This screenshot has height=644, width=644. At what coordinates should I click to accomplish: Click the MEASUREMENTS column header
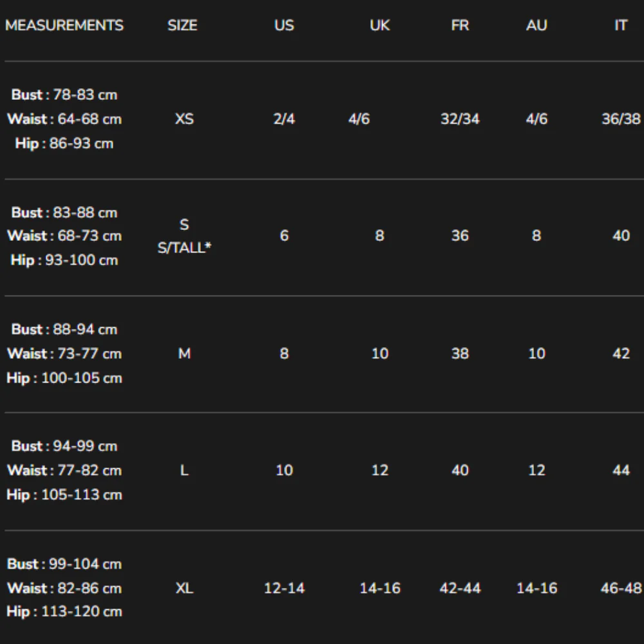click(64, 26)
